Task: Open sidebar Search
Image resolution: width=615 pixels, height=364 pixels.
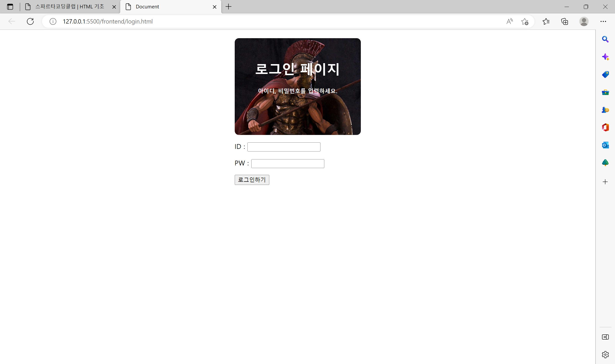Action: tap(605, 39)
